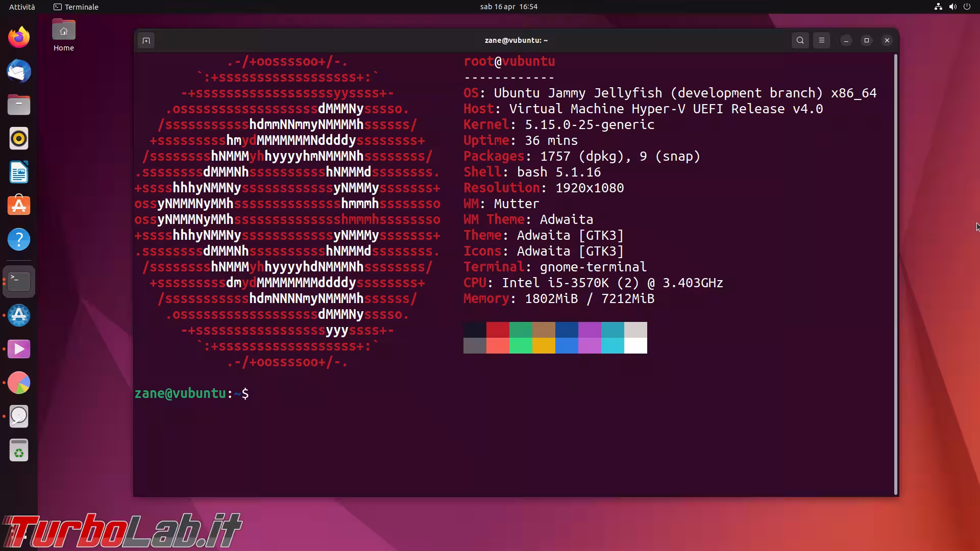Open Thunderbird mail from dock
This screenshot has width=980, height=551.
pos(19,71)
